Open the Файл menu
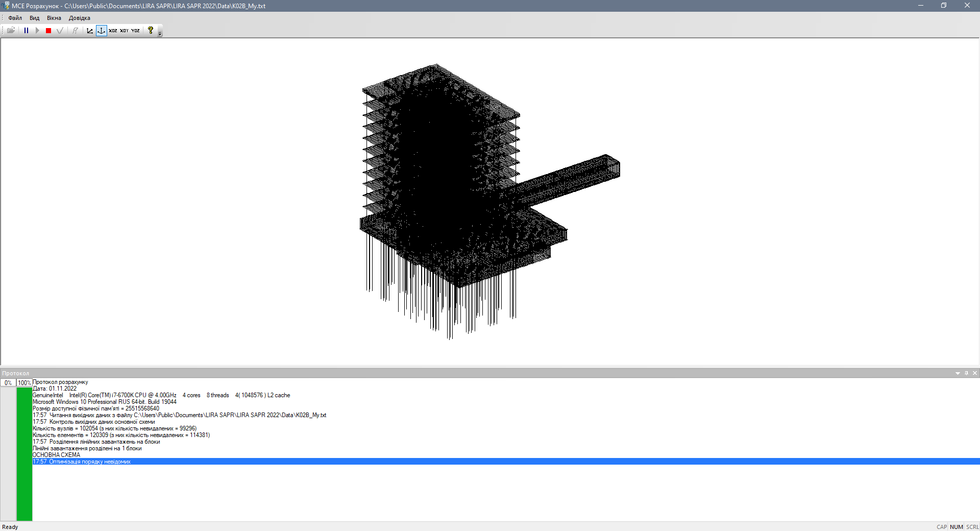Image resolution: width=980 pixels, height=531 pixels. [x=15, y=18]
